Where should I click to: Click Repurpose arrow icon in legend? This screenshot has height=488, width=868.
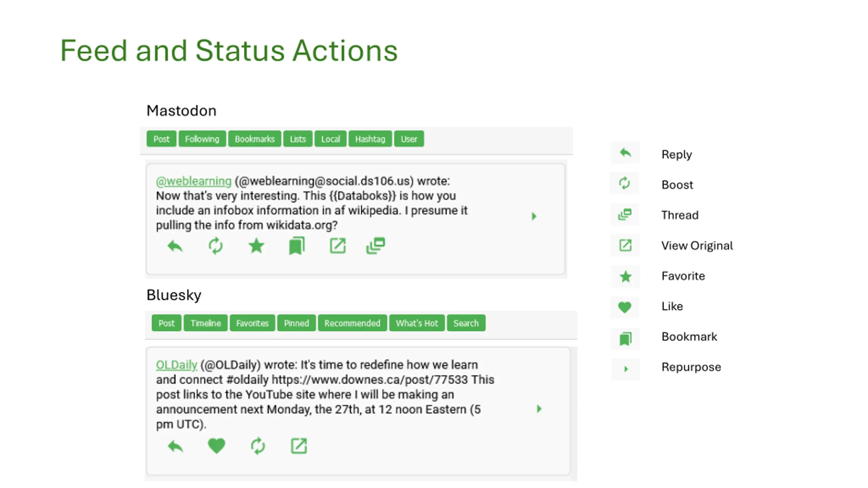626,369
